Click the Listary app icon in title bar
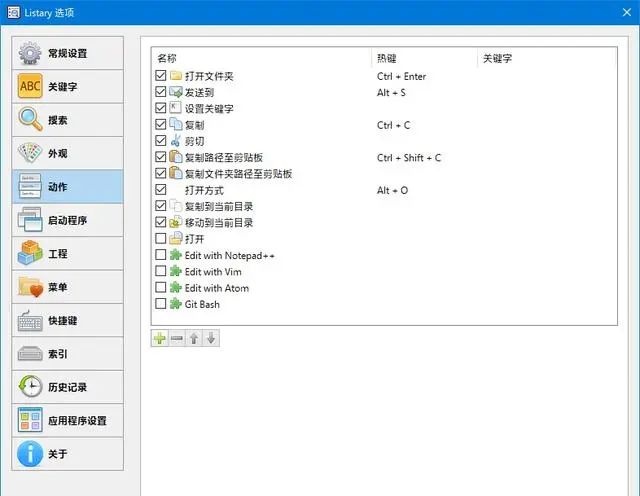This screenshot has width=640, height=496. pyautogui.click(x=13, y=13)
